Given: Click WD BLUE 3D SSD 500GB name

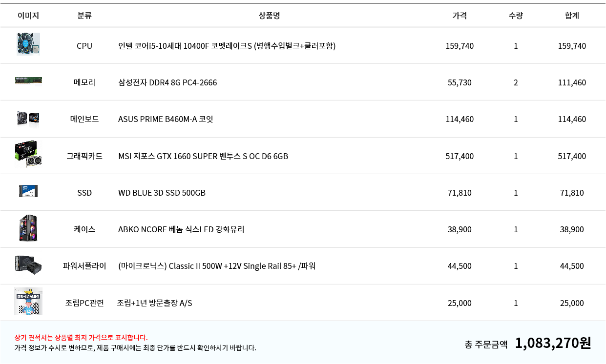Looking at the screenshot, I should [x=162, y=193].
